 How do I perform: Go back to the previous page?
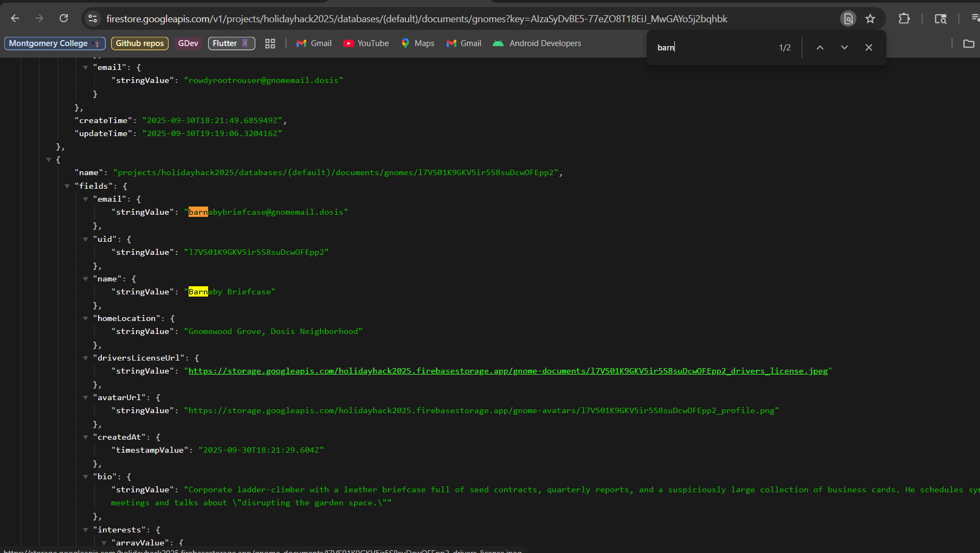(15, 18)
